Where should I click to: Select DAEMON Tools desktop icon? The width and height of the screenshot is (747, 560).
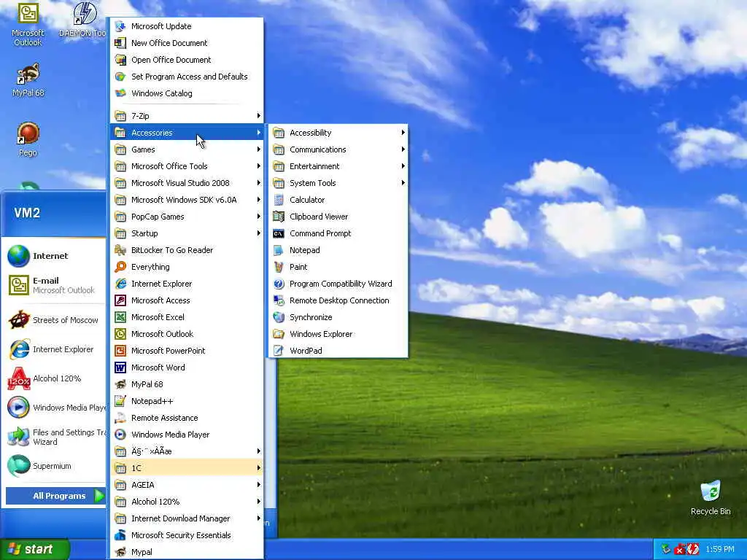(x=83, y=20)
